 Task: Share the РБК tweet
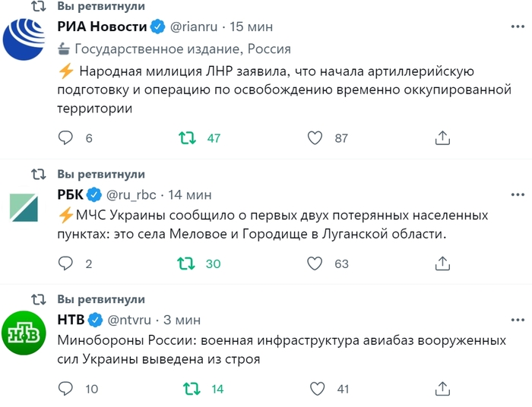(442, 263)
